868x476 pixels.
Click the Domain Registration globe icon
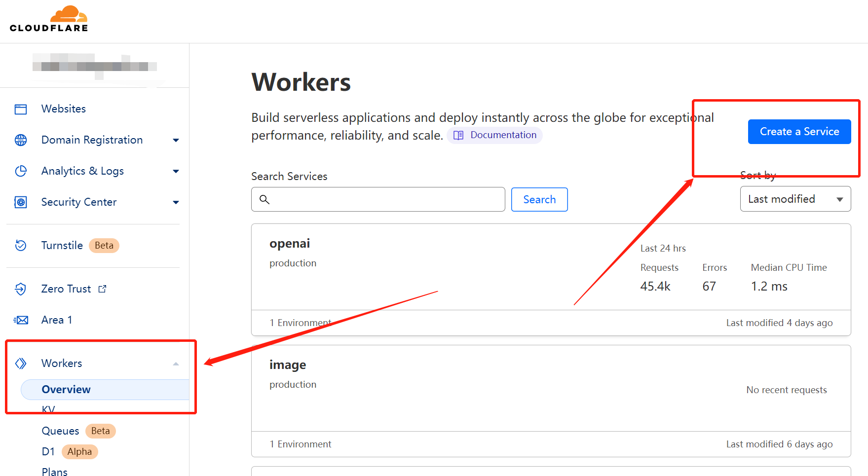pyautogui.click(x=21, y=140)
